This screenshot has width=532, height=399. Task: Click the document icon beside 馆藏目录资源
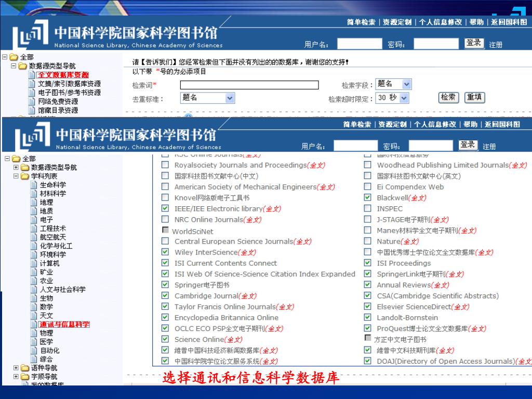pos(32,110)
